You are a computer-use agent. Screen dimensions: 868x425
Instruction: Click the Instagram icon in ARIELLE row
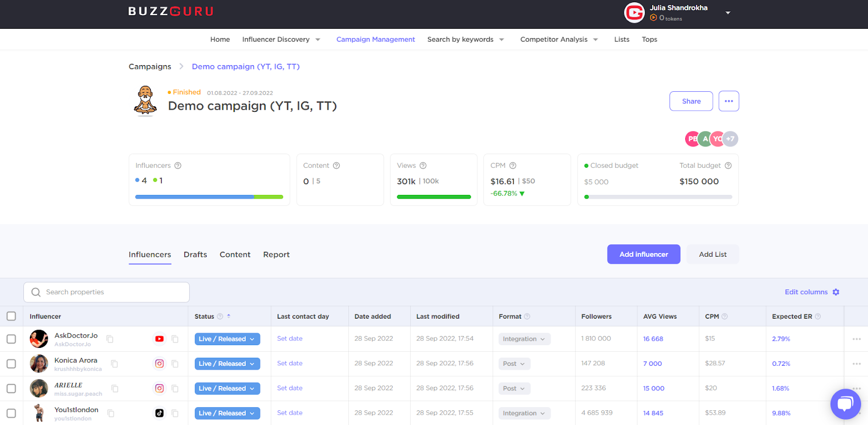point(159,389)
